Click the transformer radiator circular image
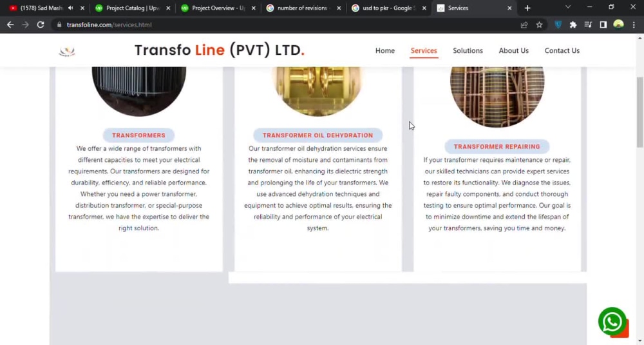 pyautogui.click(x=139, y=92)
